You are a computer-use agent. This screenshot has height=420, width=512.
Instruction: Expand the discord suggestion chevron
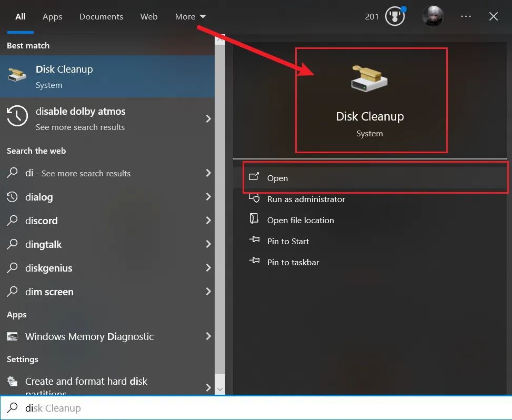tap(208, 221)
